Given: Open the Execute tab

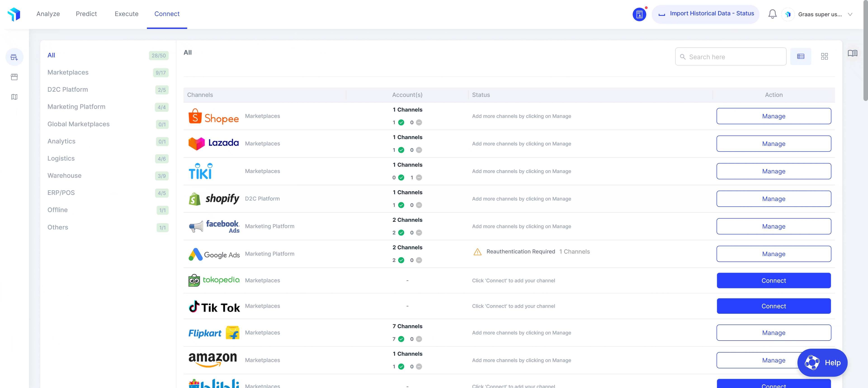Looking at the screenshot, I should click(x=126, y=14).
